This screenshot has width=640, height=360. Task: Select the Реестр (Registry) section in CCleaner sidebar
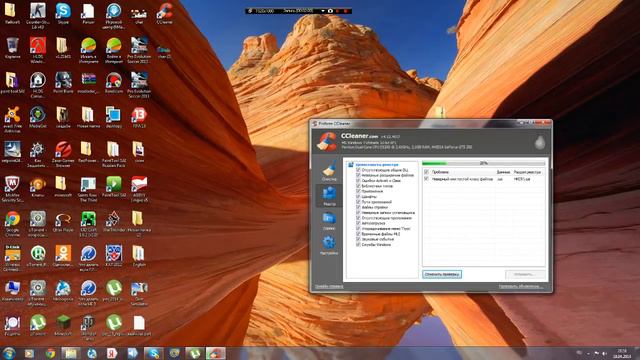click(329, 196)
